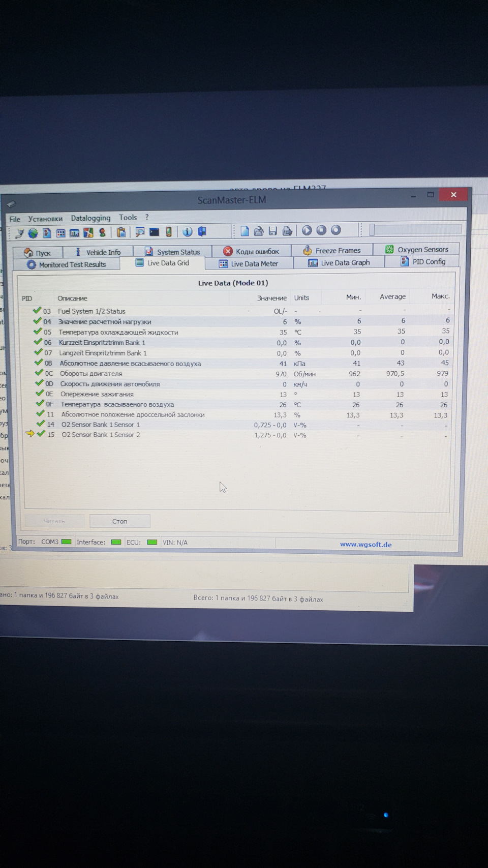Select row Абсолютное положение дроссельной заслонки
Screen dimensions: 488x868
click(236, 414)
